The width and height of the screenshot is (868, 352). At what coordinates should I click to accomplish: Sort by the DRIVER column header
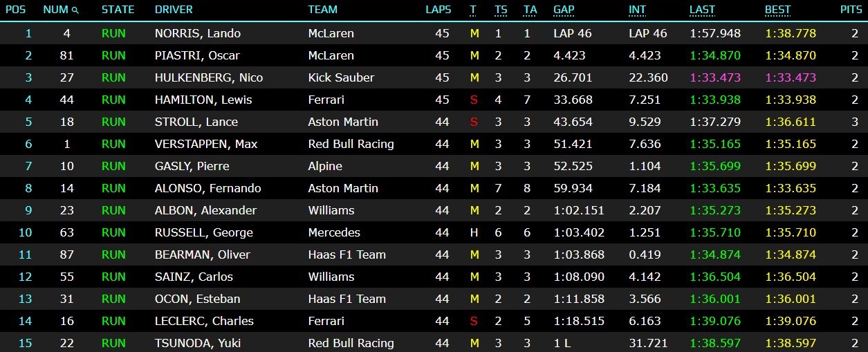[x=174, y=10]
